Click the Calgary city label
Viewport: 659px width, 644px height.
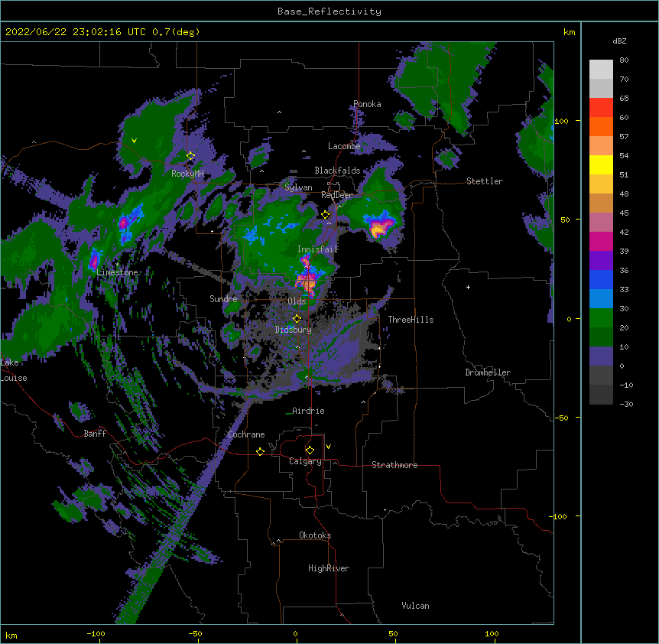pos(305,461)
